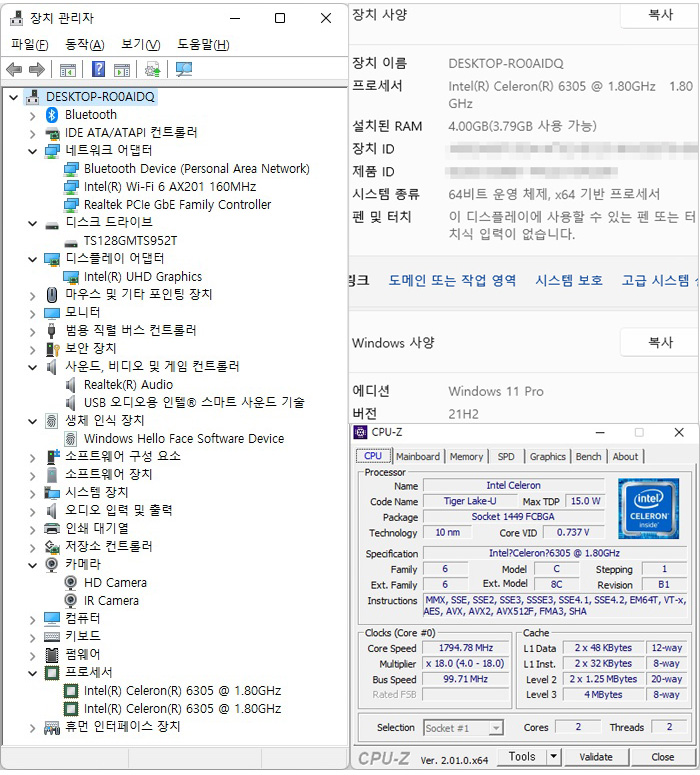The height and width of the screenshot is (775, 700).
Task: Collapse the 네트워크 어댑터 node
Action: [x=33, y=151]
